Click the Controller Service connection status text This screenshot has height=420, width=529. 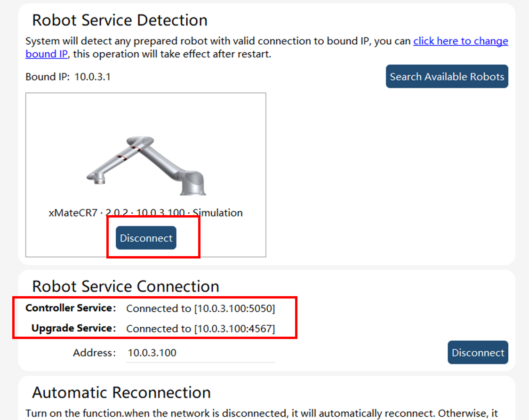[x=201, y=308]
